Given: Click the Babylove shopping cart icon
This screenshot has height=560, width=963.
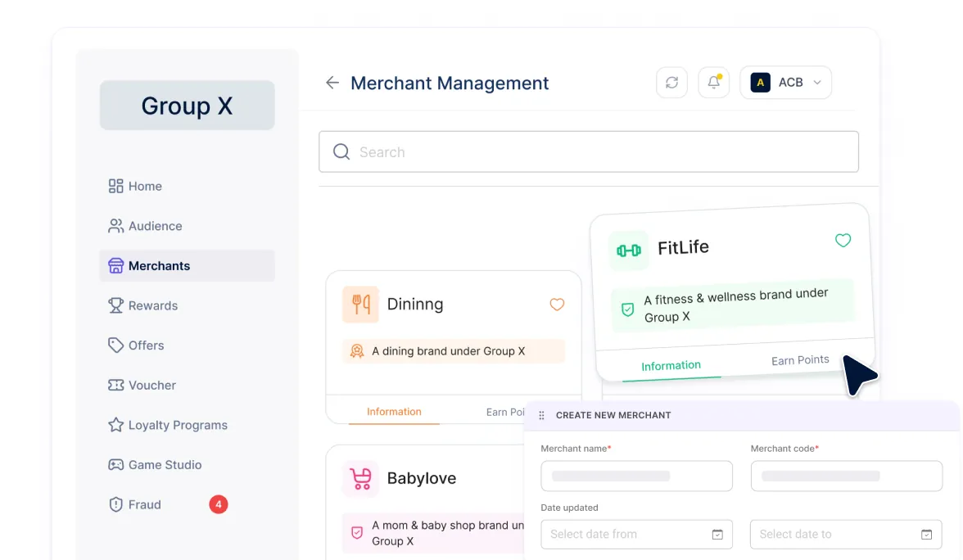Looking at the screenshot, I should coord(360,478).
